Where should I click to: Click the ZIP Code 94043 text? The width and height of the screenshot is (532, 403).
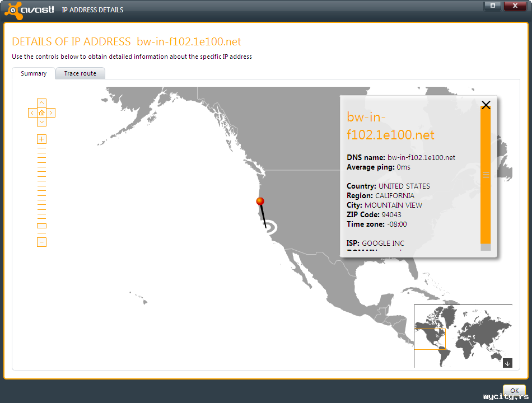click(x=374, y=215)
